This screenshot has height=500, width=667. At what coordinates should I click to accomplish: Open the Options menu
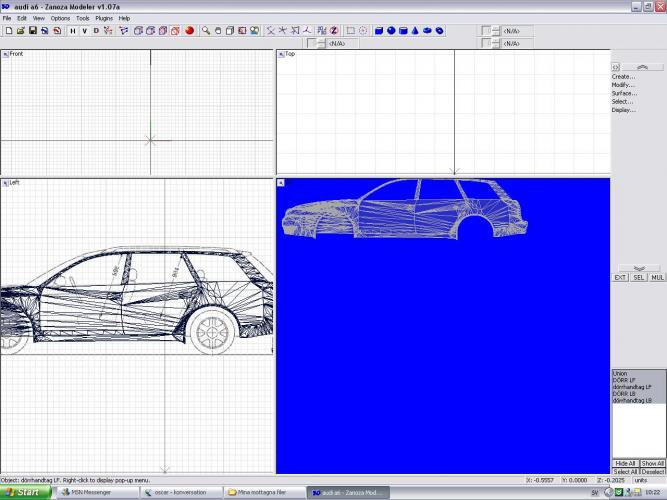pos(60,18)
